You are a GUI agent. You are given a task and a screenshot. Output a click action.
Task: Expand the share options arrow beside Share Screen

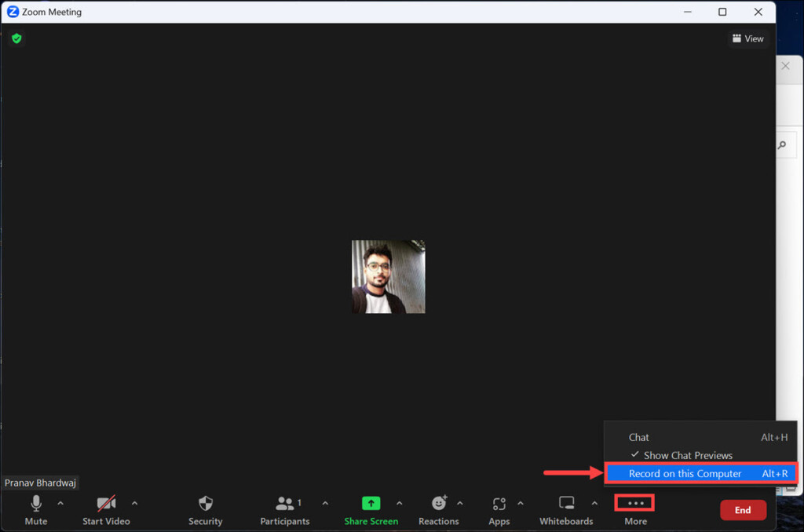click(x=399, y=503)
